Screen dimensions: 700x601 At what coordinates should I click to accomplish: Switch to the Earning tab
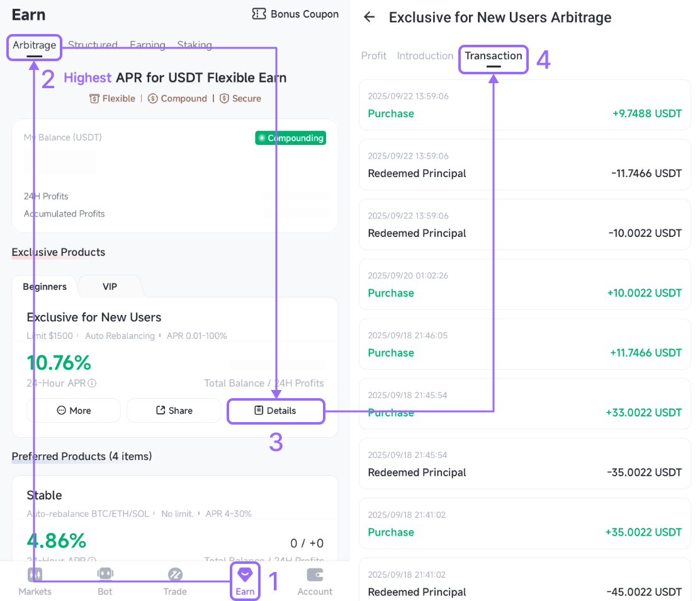point(148,45)
